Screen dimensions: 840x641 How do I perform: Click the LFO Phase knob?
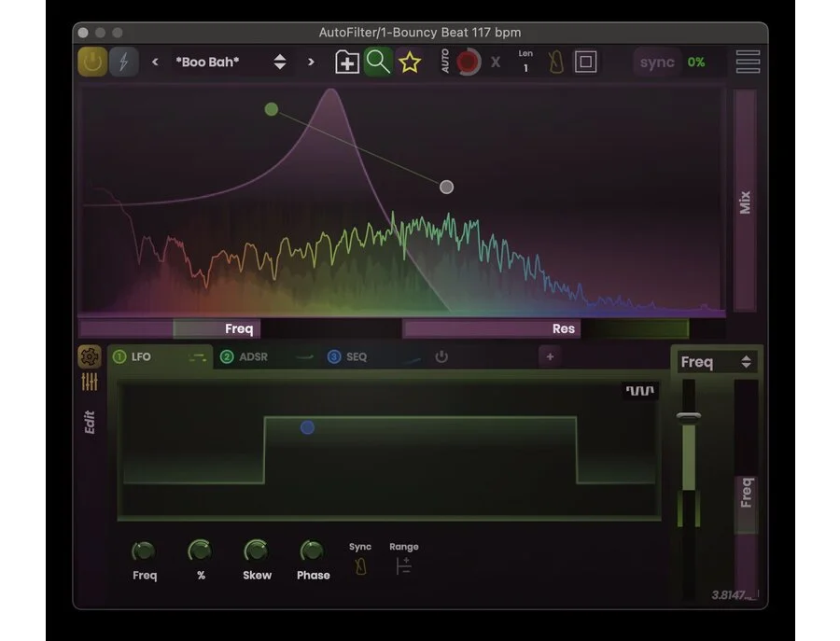pos(313,550)
